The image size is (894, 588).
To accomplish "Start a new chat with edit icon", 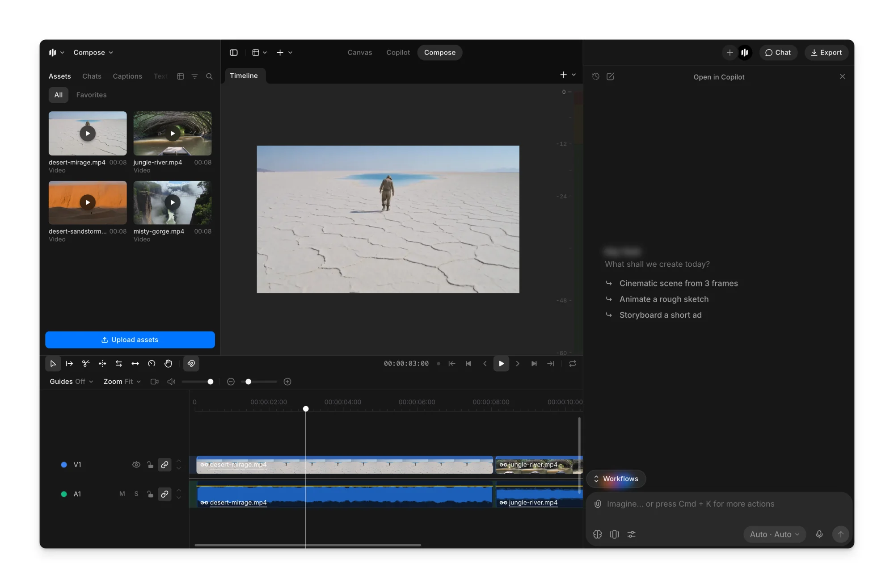I will 610,76.
